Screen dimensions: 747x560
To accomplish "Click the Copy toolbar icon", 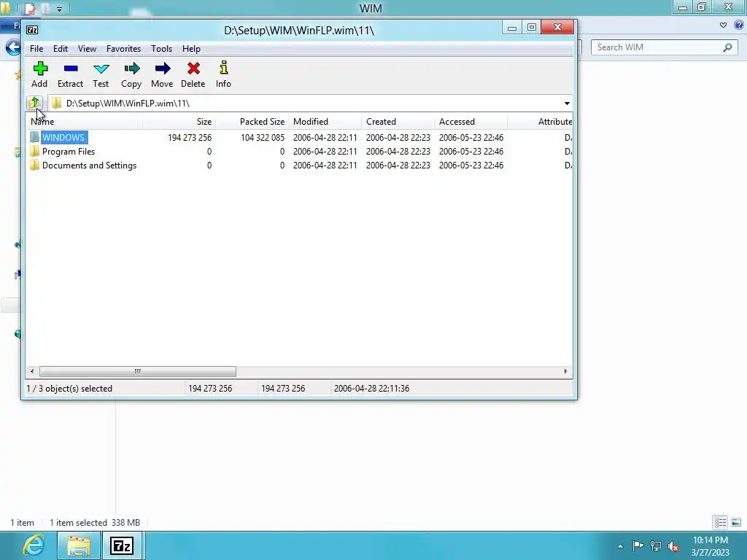I will (x=131, y=74).
